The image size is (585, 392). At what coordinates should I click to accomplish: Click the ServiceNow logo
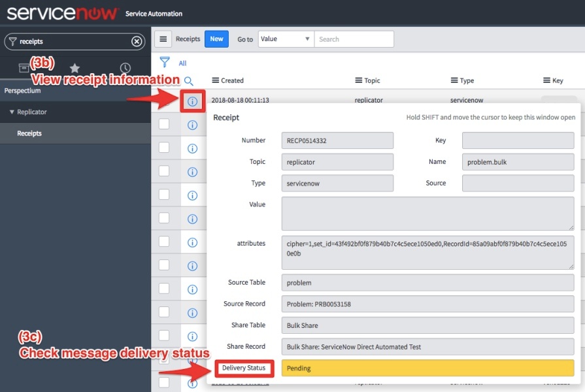coord(62,13)
